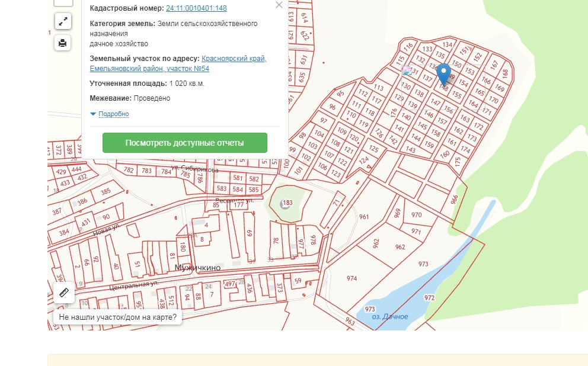
Task: Click the blue location pin marker
Action: pos(443,75)
